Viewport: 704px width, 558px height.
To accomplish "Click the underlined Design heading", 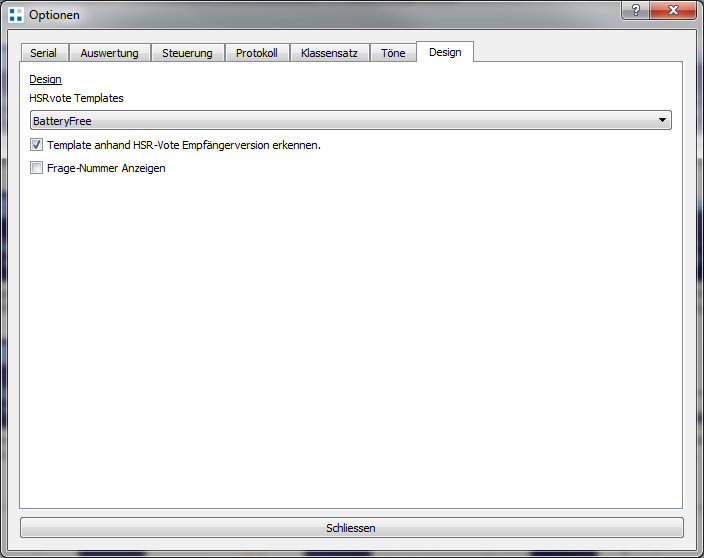I will click(x=45, y=79).
